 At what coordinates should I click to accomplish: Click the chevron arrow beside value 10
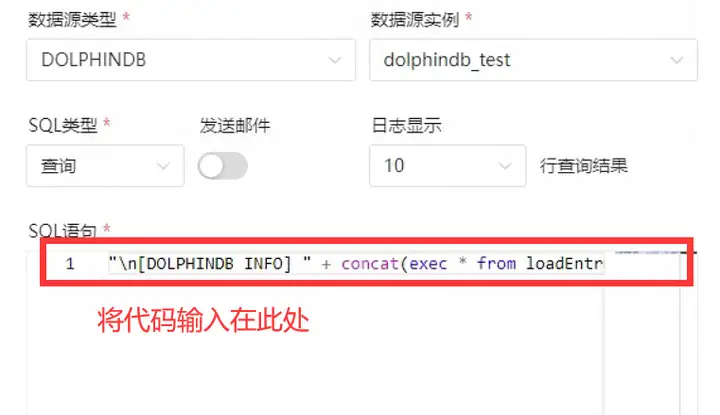click(x=505, y=166)
